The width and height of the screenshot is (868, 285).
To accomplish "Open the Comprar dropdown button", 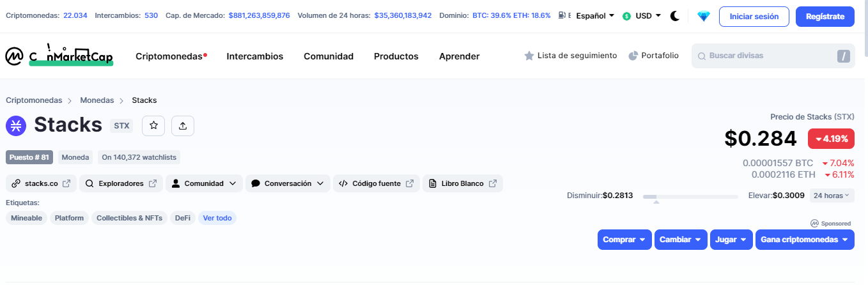I will (x=624, y=240).
